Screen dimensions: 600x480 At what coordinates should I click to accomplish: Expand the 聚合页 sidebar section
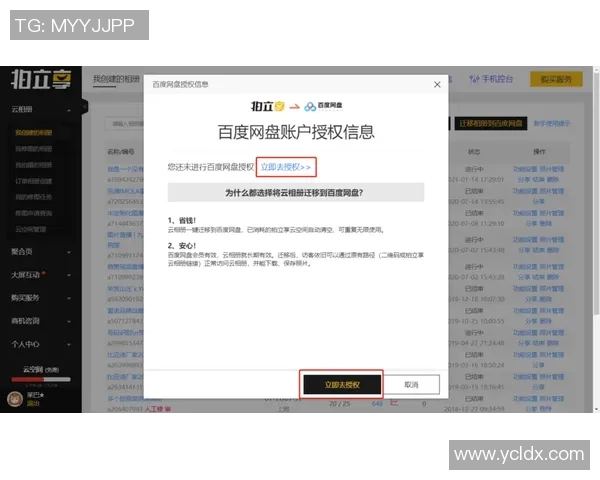click(41, 252)
